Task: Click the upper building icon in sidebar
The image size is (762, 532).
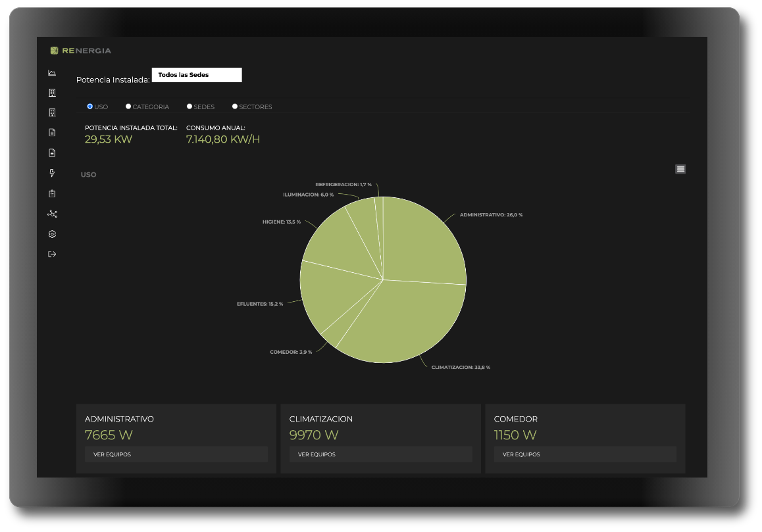Action: (52, 93)
